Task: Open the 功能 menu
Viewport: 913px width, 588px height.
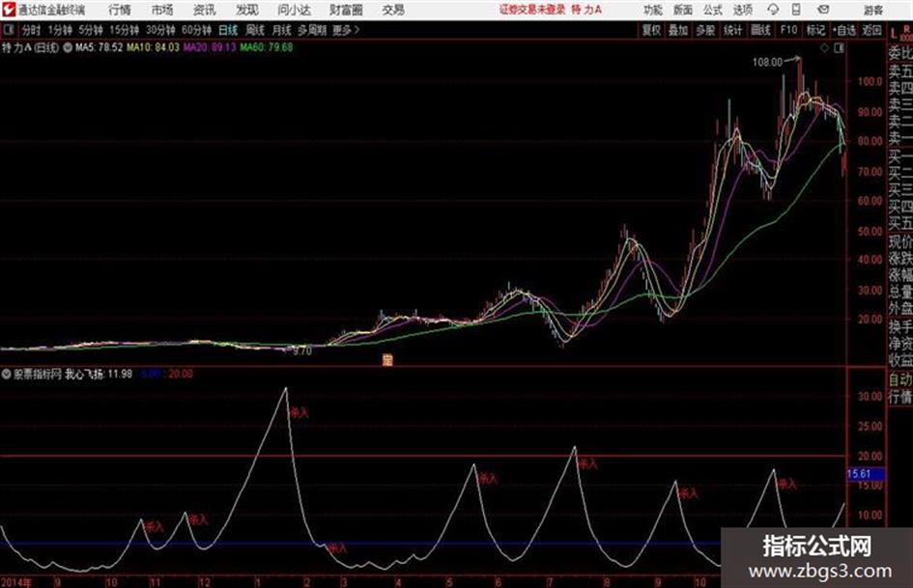Action: pos(653,10)
